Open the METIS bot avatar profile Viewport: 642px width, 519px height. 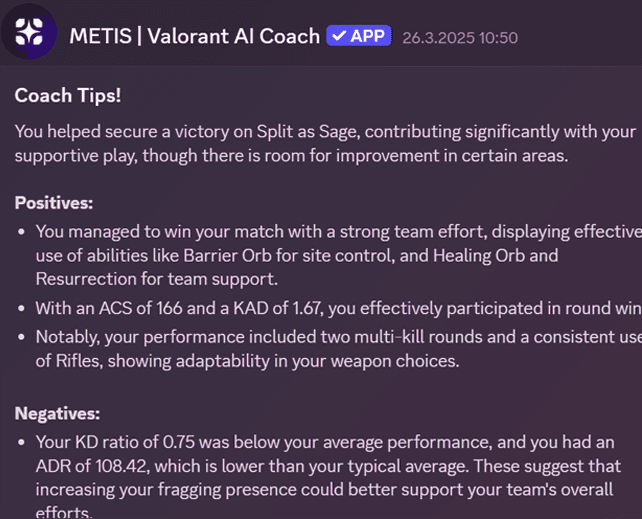tap(29, 32)
